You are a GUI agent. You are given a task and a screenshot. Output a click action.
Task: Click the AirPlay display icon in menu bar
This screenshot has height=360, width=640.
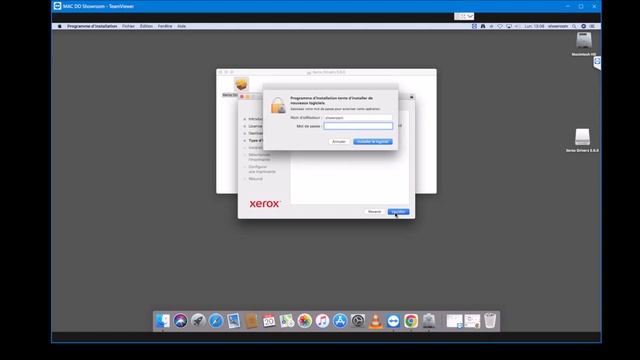(x=509, y=26)
